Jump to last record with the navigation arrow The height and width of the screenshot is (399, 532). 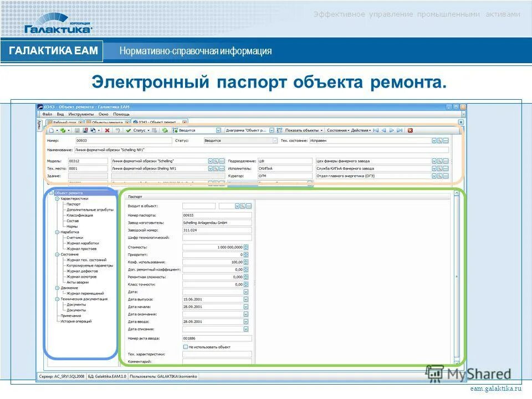(398, 130)
